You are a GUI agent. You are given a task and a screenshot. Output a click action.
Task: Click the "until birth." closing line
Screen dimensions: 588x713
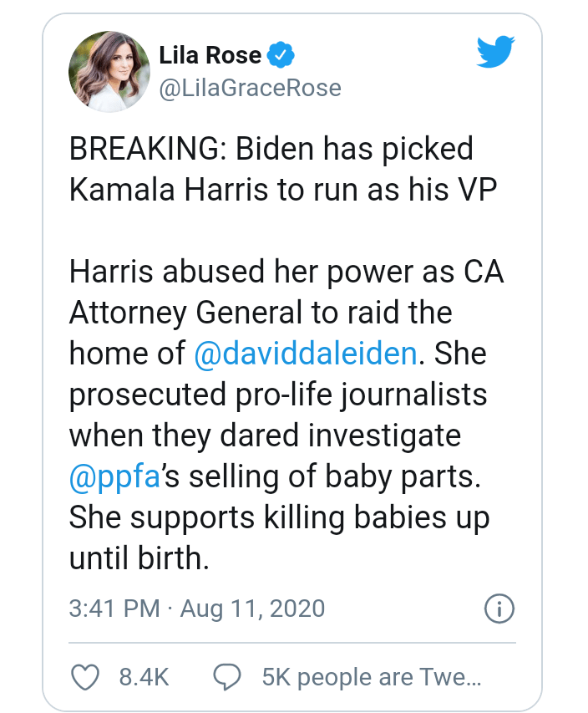point(138,557)
